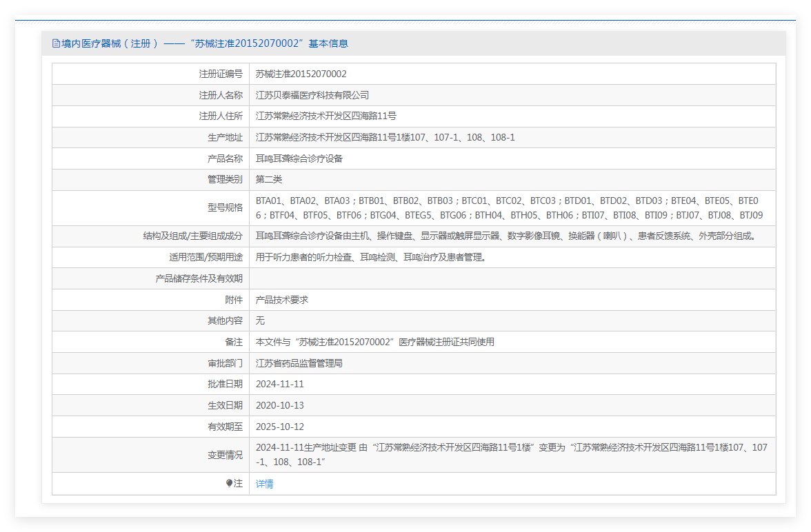Select address value 江苏常熟经济技术开发区四海路11号

[326, 116]
